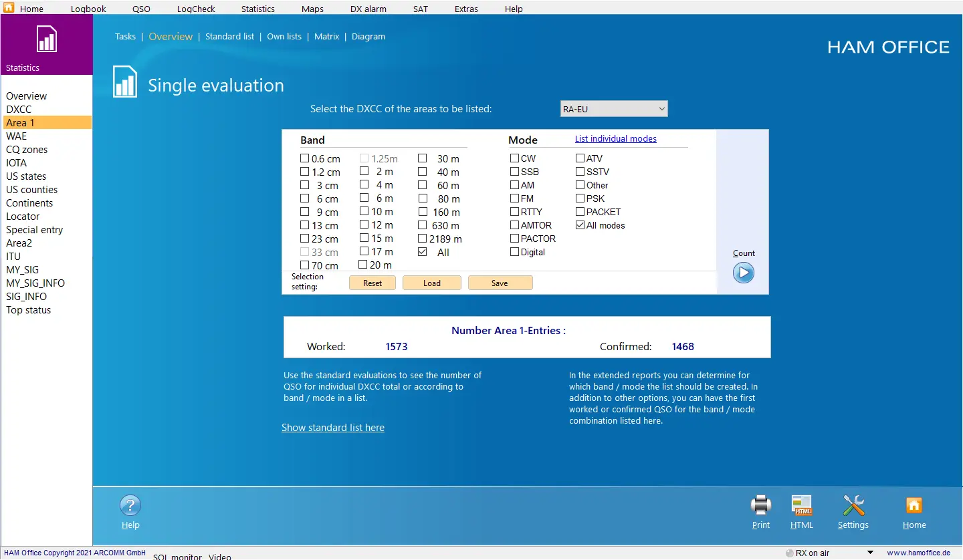The image size is (963, 560).
Task: Open the Logbook menu
Action: point(88,9)
